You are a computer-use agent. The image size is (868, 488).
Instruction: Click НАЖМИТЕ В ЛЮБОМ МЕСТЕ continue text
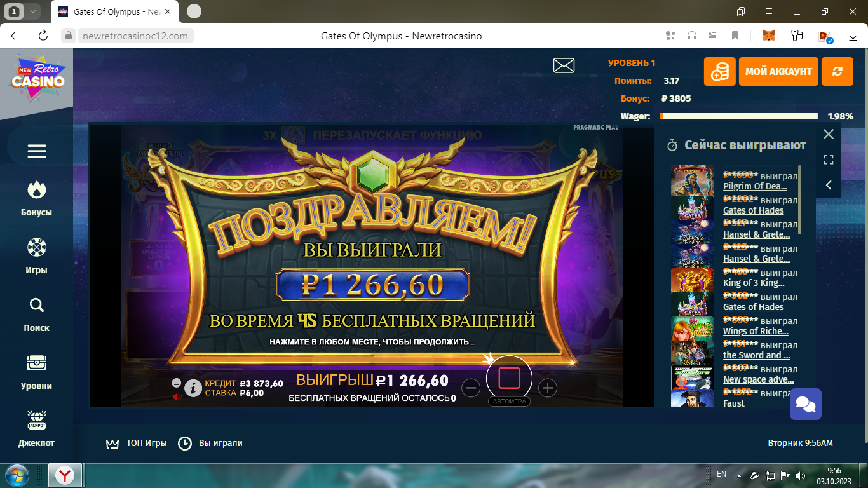click(x=372, y=342)
